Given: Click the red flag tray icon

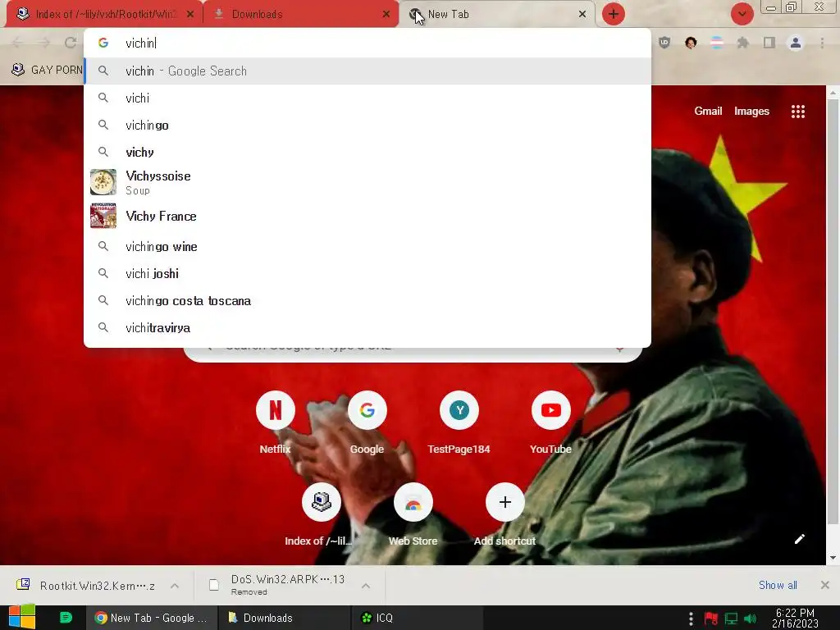Looking at the screenshot, I should point(711,619).
